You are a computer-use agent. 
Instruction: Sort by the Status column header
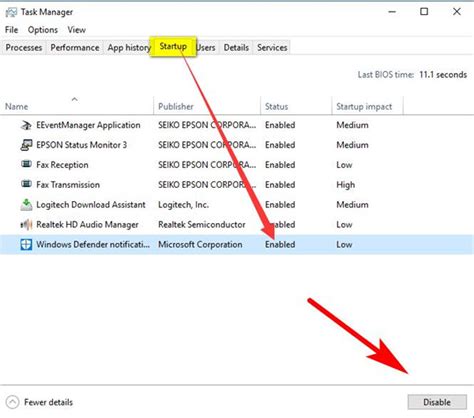click(x=276, y=107)
